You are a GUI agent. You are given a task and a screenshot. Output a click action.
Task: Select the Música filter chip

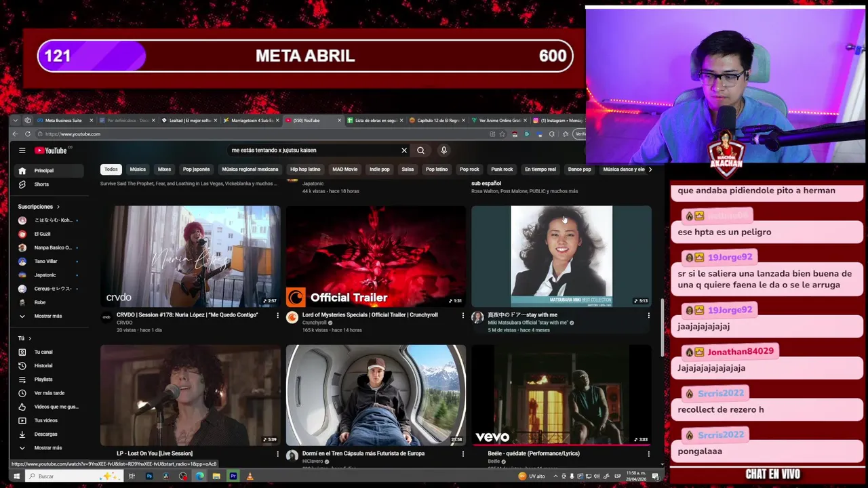pos(138,169)
